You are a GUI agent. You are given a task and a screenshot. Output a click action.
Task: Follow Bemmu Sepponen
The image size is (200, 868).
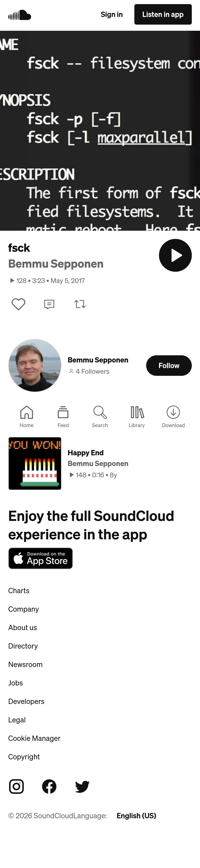(x=169, y=365)
